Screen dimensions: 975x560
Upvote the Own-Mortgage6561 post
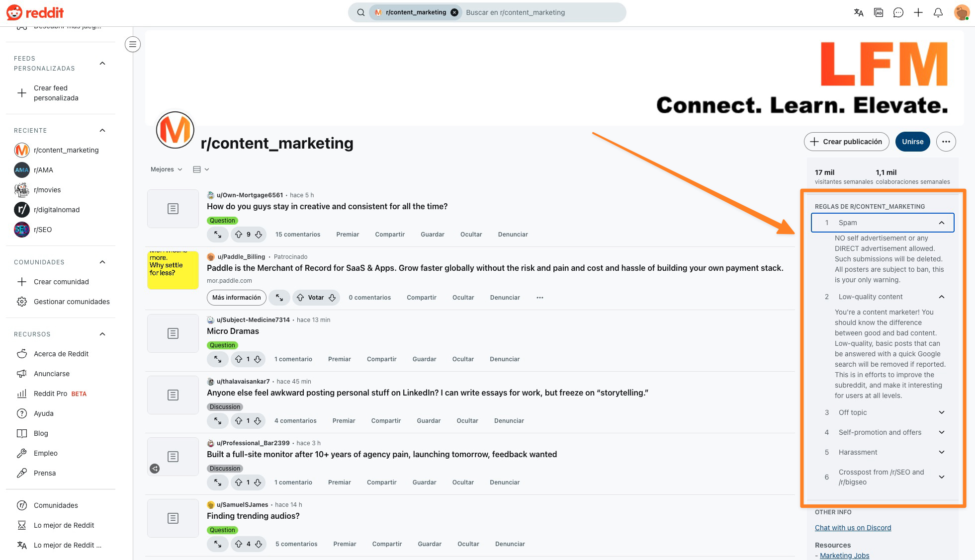coord(239,235)
